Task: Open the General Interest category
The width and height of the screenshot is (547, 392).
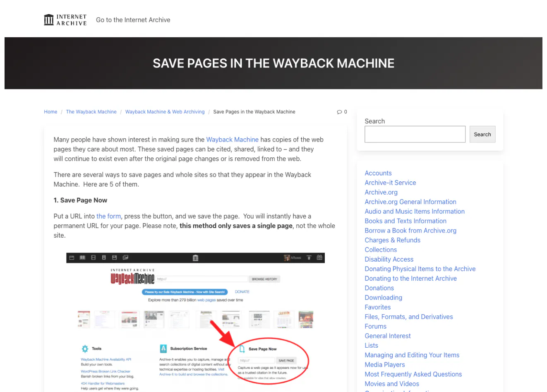Action: coord(388,336)
